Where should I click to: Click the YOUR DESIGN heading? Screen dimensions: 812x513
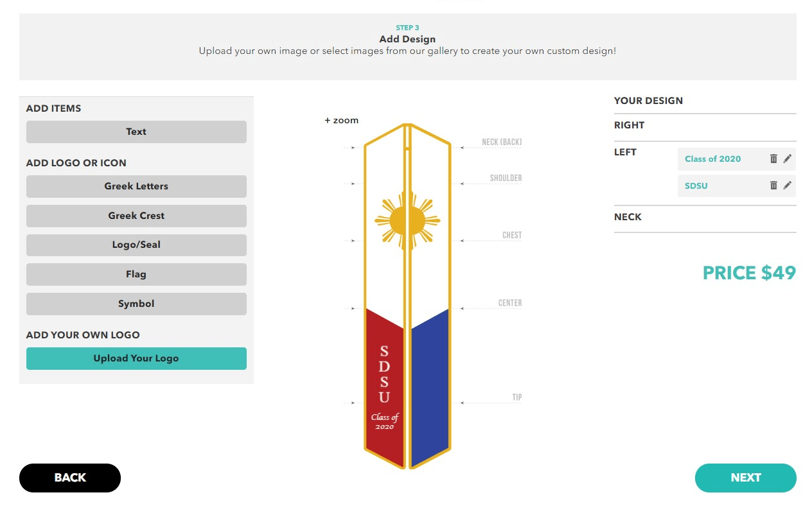pyautogui.click(x=648, y=101)
